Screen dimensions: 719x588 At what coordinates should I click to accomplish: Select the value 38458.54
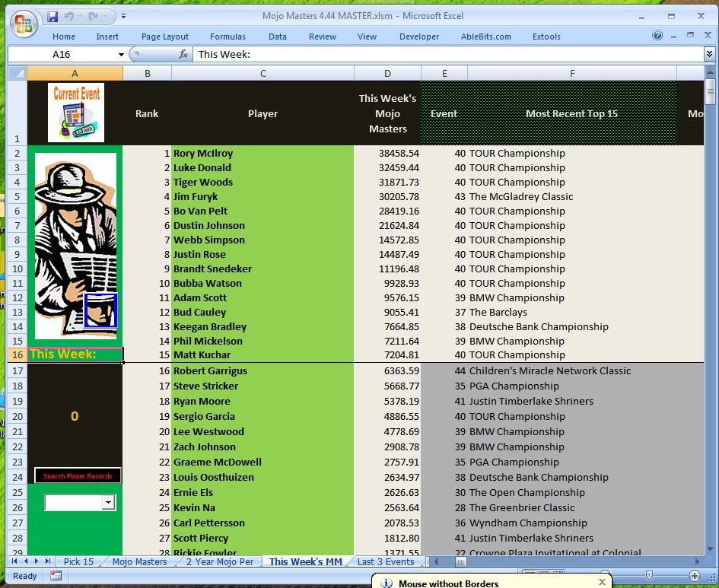tap(387, 153)
